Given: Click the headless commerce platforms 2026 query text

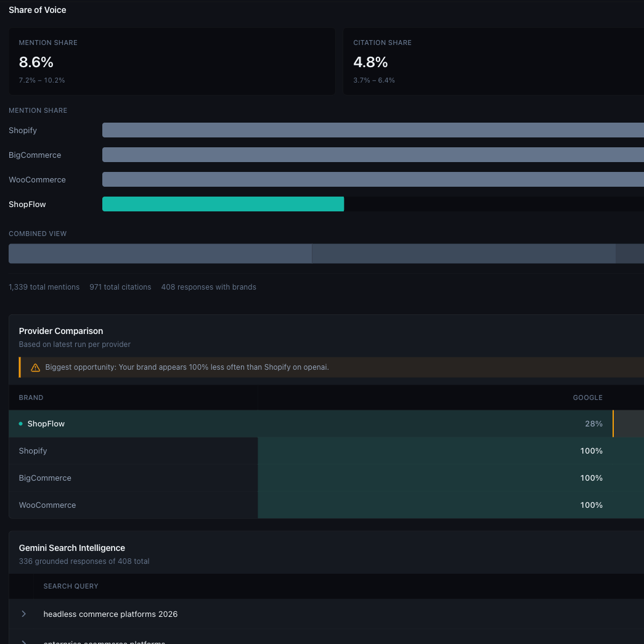Looking at the screenshot, I should click(x=110, y=614).
